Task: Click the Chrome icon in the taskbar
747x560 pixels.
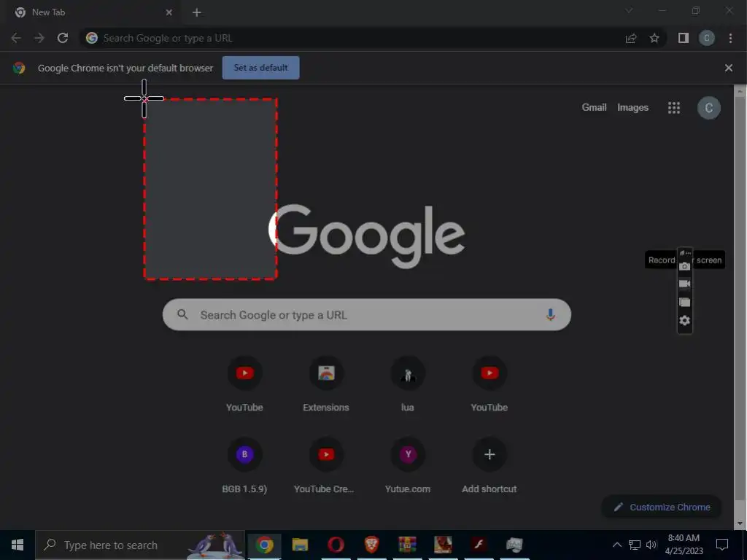Action: [x=264, y=545]
